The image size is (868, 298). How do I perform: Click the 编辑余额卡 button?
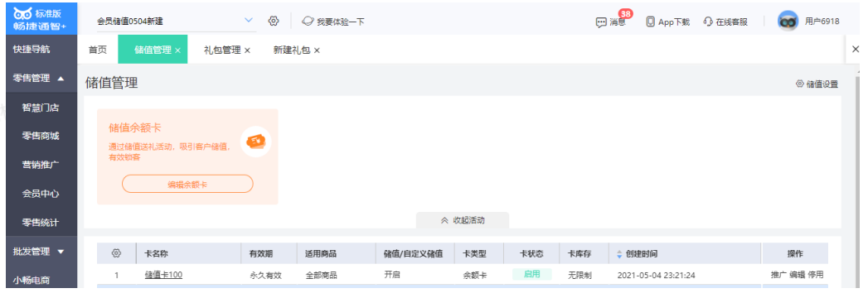(x=187, y=184)
